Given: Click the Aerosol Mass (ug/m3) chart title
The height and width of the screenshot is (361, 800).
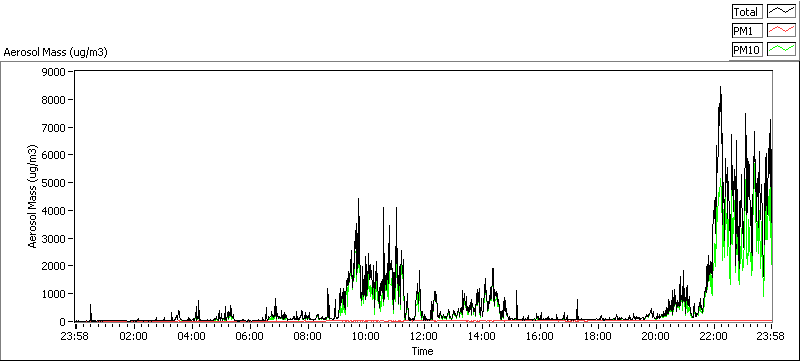Looking at the screenshot, I should coord(56,52).
